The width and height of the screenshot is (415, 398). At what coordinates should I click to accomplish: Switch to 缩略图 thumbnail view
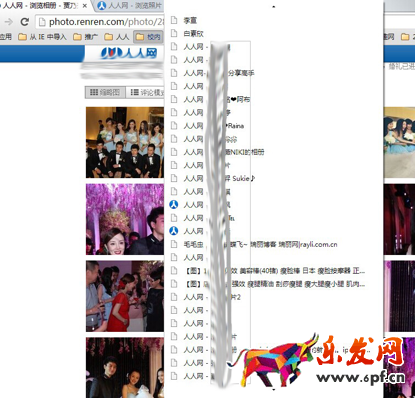[105, 92]
